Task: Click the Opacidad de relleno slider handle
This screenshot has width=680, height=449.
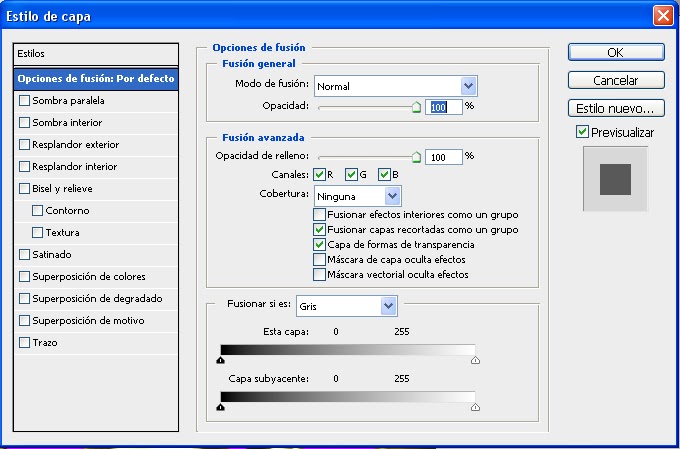Action: (x=416, y=157)
